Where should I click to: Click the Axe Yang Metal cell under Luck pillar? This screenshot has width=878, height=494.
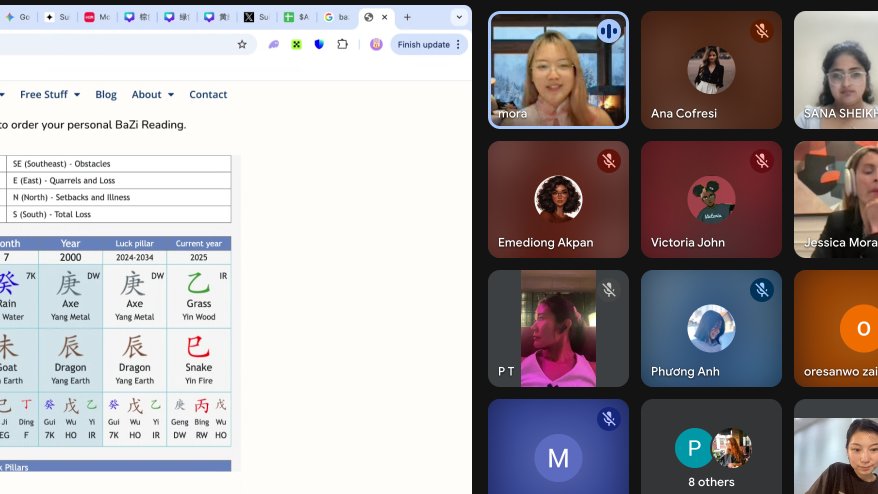134,296
